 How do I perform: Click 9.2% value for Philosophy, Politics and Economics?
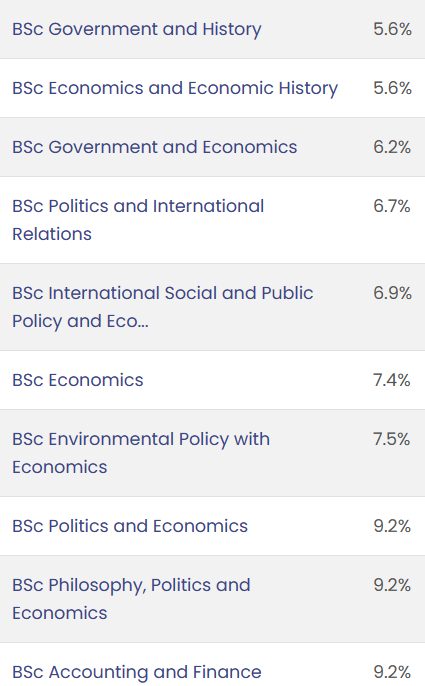pyautogui.click(x=392, y=585)
